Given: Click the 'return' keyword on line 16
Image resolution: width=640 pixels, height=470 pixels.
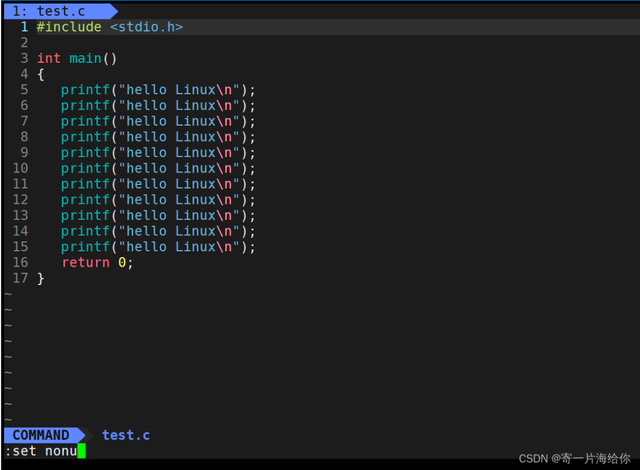Looking at the screenshot, I should 86,262.
